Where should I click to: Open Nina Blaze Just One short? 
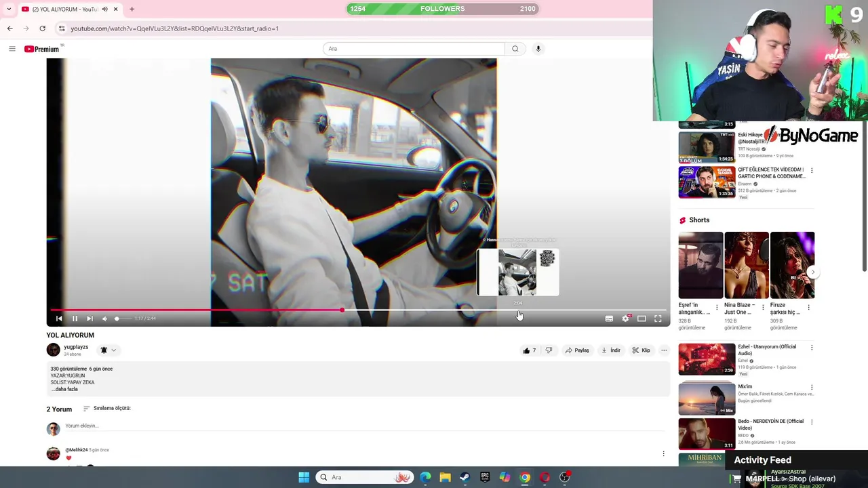coord(747,266)
